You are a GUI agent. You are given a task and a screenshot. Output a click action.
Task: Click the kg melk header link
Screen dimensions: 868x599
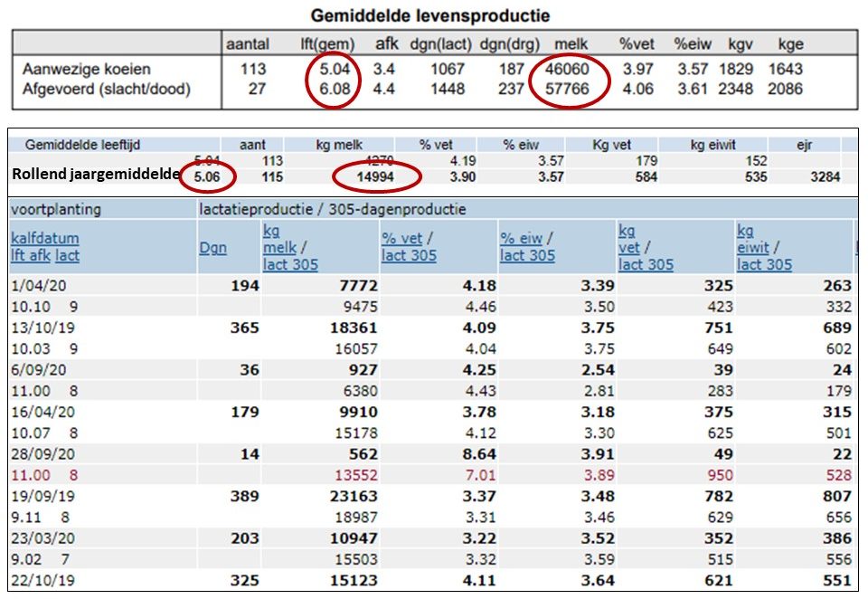(x=280, y=238)
